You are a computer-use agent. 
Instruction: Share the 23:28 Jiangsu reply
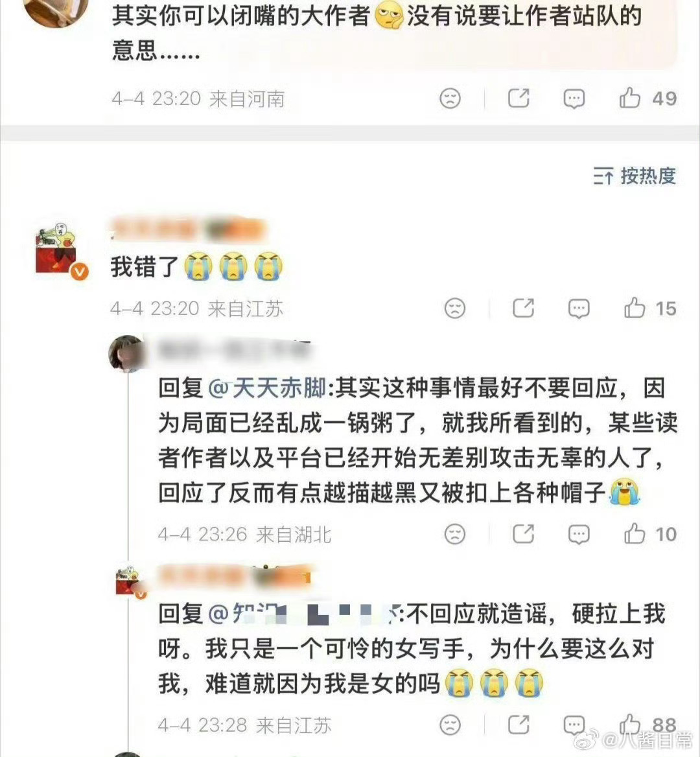click(519, 725)
